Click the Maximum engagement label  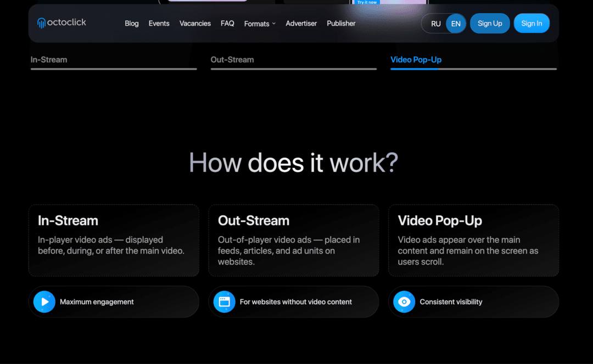click(97, 301)
